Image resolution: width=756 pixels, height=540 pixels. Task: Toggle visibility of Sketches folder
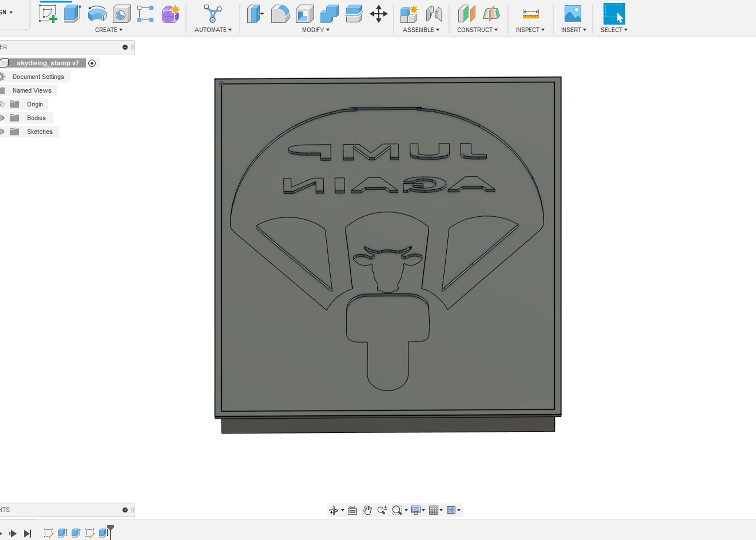(x=2, y=131)
